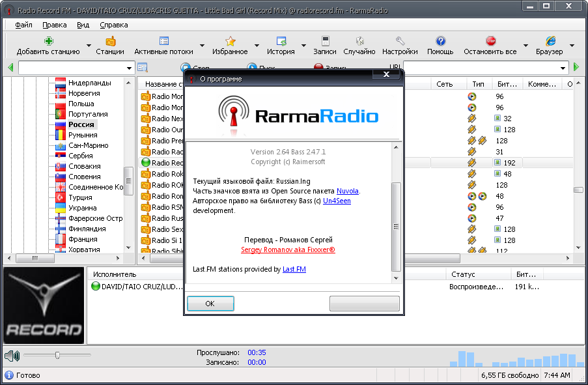Click the Favorites (Избранное) star icon

[x=230, y=41]
